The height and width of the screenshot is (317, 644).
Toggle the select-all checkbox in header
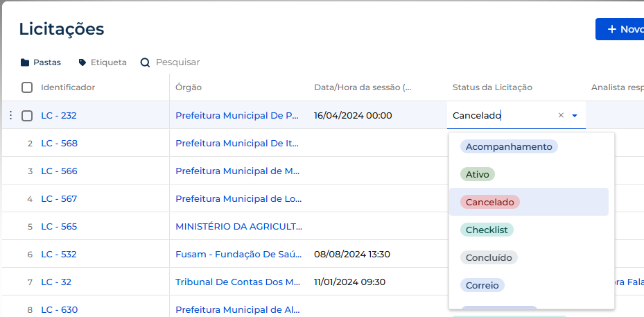click(x=27, y=87)
